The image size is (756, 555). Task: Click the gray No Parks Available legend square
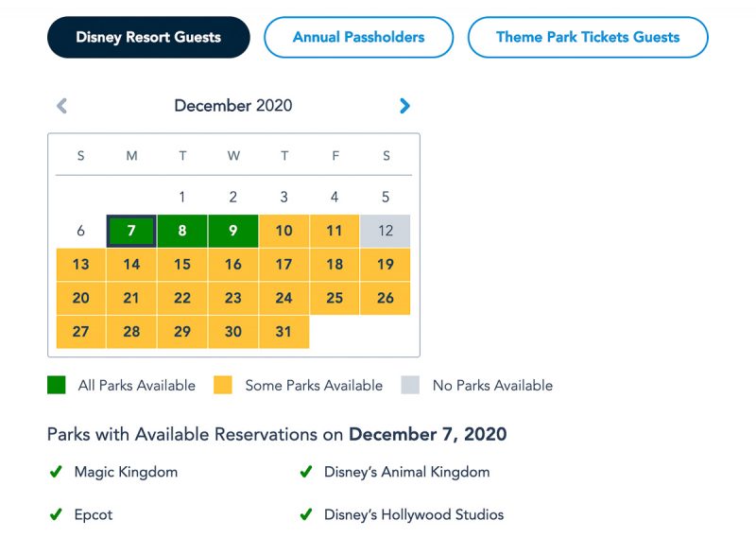click(410, 385)
